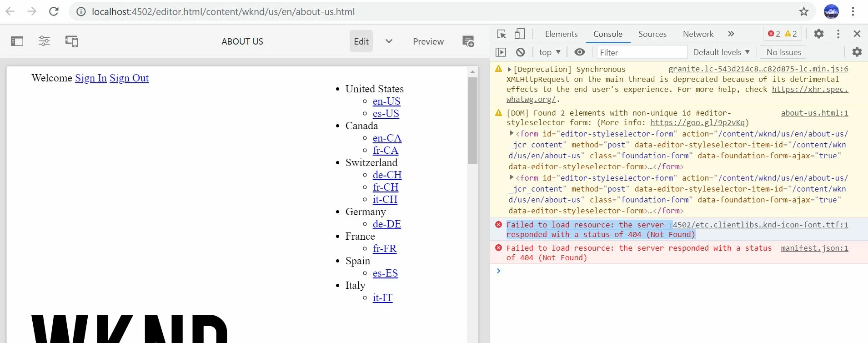Open the granite.lc min.js source link
Viewport: 868px width, 343px height.
pos(758,69)
